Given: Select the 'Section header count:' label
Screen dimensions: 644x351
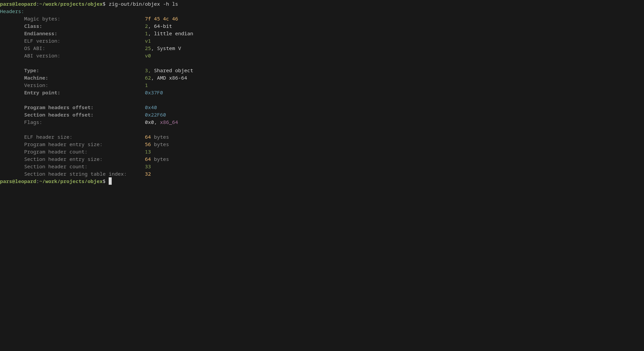Looking at the screenshot, I should coord(56,167).
